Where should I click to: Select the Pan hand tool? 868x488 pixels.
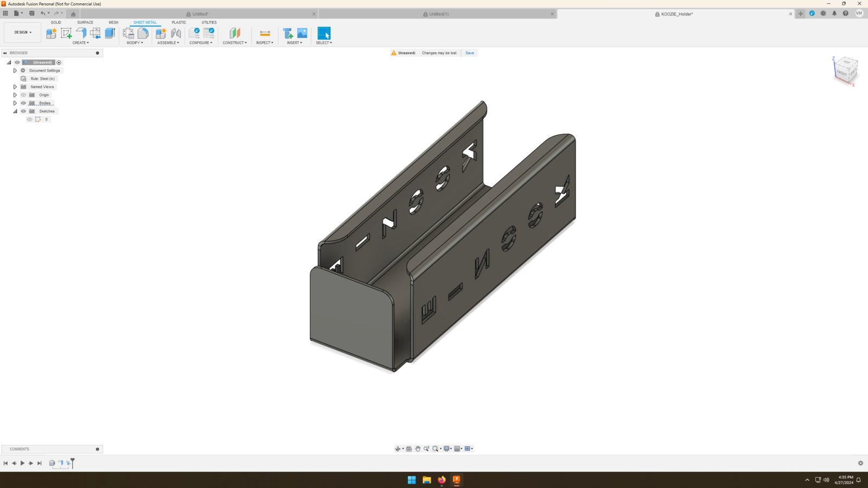coord(418,448)
